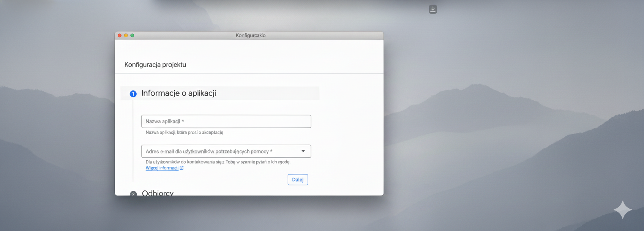Click the blue step 1 number circle
The image size is (644, 231).
coord(133,94)
